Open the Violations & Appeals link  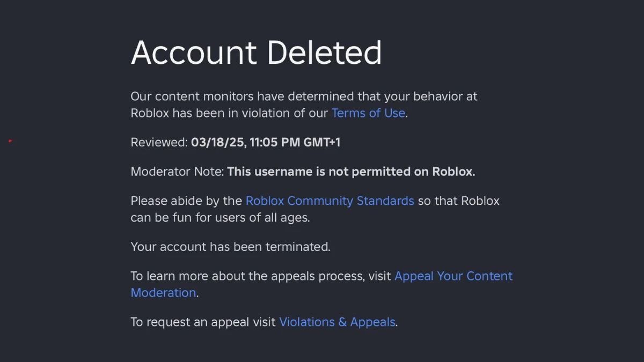point(337,322)
